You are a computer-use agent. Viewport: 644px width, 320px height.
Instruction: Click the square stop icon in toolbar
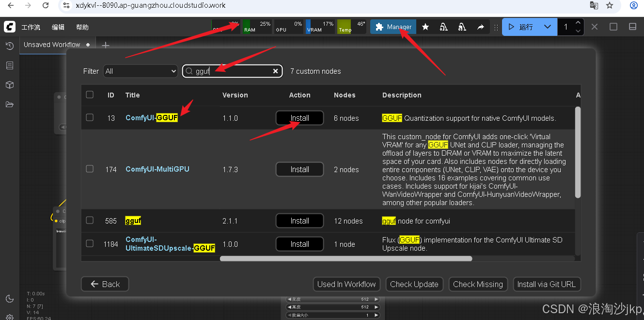[x=613, y=27]
